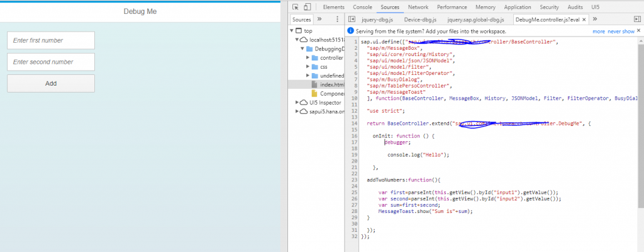The width and height of the screenshot is (644, 252).
Task: Click the Add button in app
Action: tap(51, 83)
